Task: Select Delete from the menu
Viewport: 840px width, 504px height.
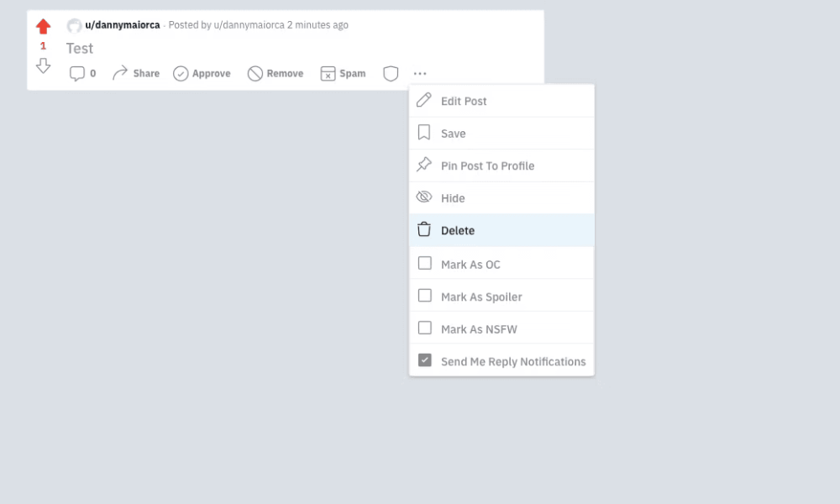Action: coord(502,230)
